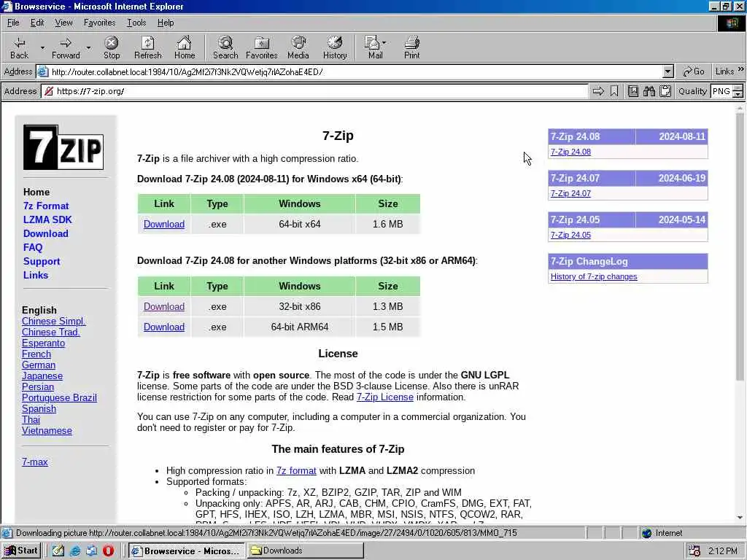The image size is (747, 560).
Task: Expand the Links bar chevron
Action: [x=741, y=69]
